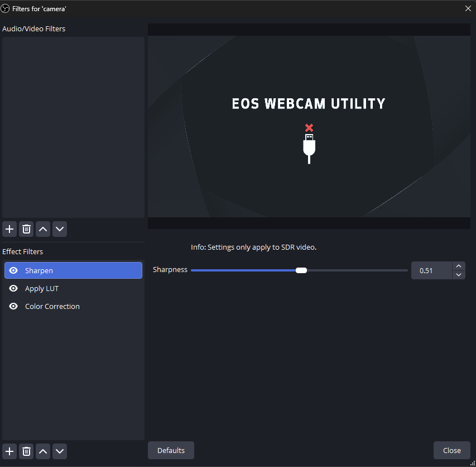Image resolution: width=476 pixels, height=467 pixels.
Task: Add a new Audio/Video filter
Action: (9, 229)
